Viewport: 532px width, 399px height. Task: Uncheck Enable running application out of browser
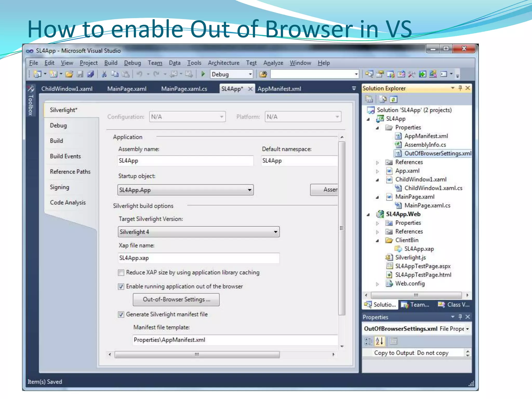[121, 287]
